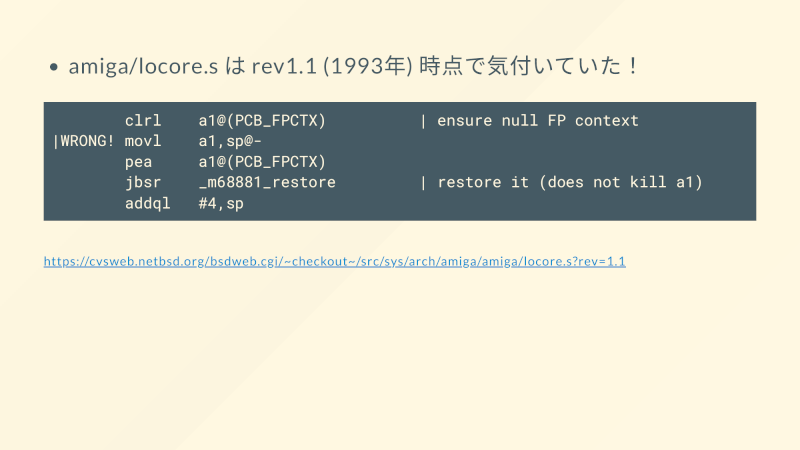Click the "movl" instruction in the code

tap(143, 141)
